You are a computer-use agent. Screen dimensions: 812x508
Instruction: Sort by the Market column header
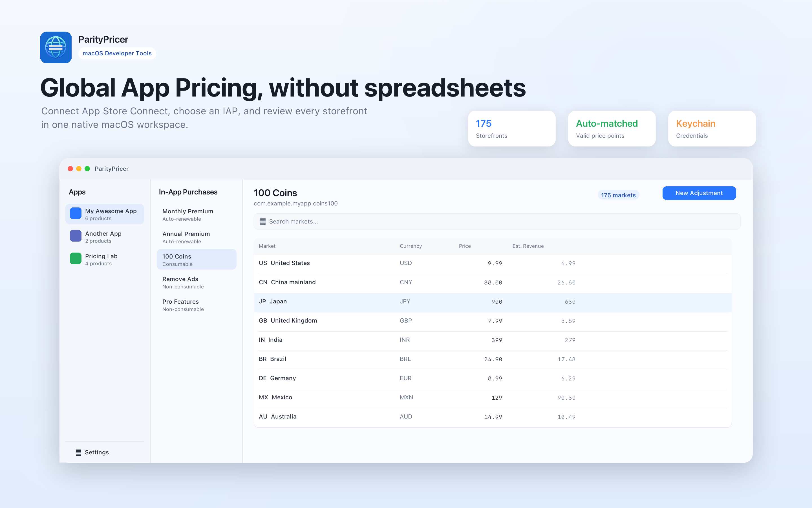[x=267, y=246]
